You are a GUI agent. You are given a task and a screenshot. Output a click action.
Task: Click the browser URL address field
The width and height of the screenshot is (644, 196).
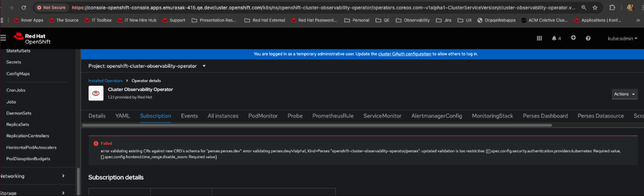pyautogui.click(x=324, y=7)
